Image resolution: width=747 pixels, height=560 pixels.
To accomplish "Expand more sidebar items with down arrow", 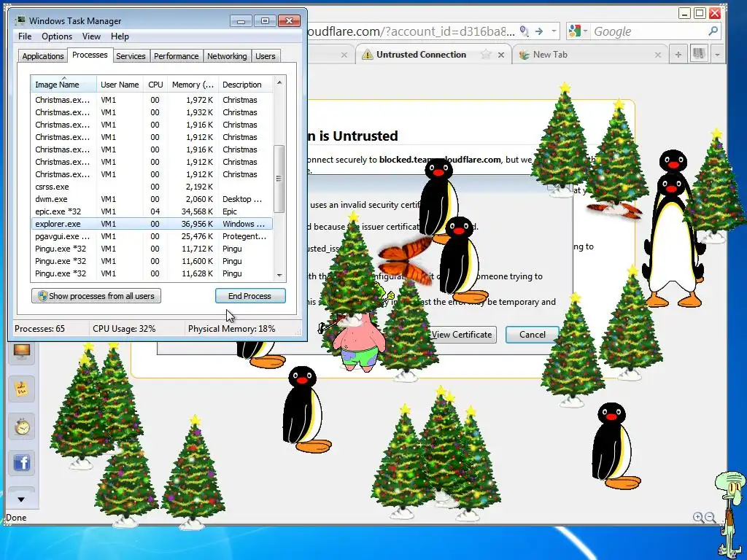I will (x=21, y=499).
